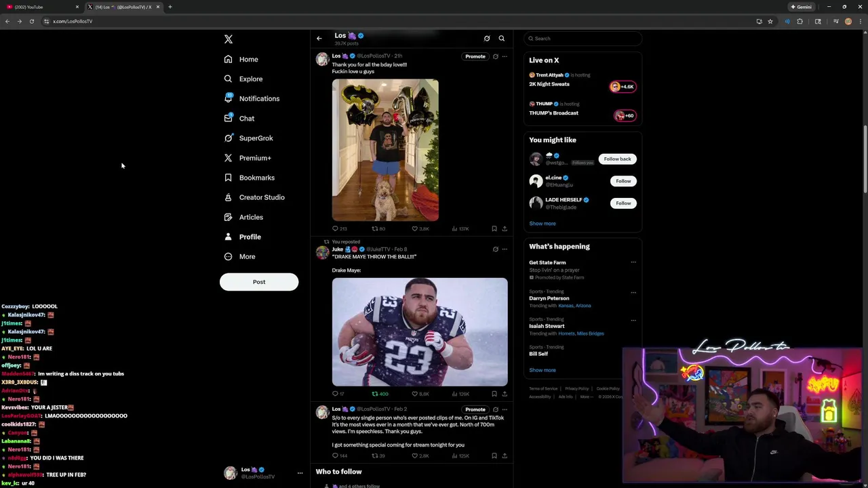
Task: Bookmark this page with star icon
Action: click(770, 21)
